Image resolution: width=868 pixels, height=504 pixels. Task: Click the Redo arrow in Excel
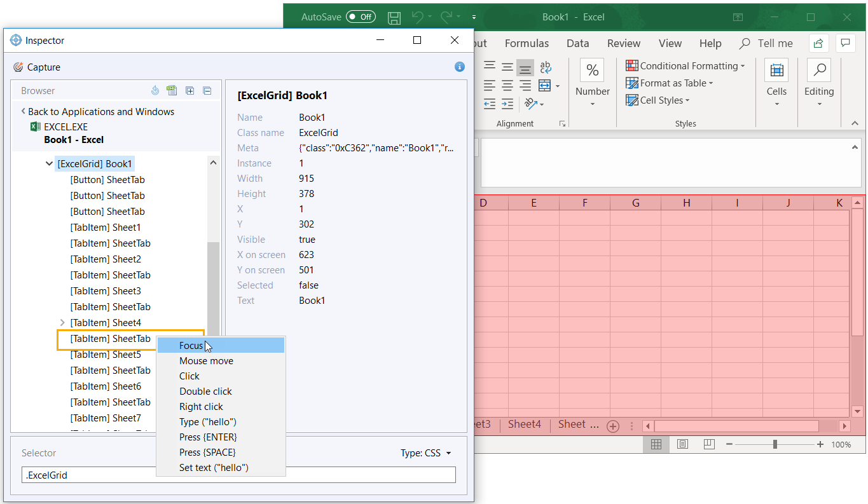[x=446, y=17]
